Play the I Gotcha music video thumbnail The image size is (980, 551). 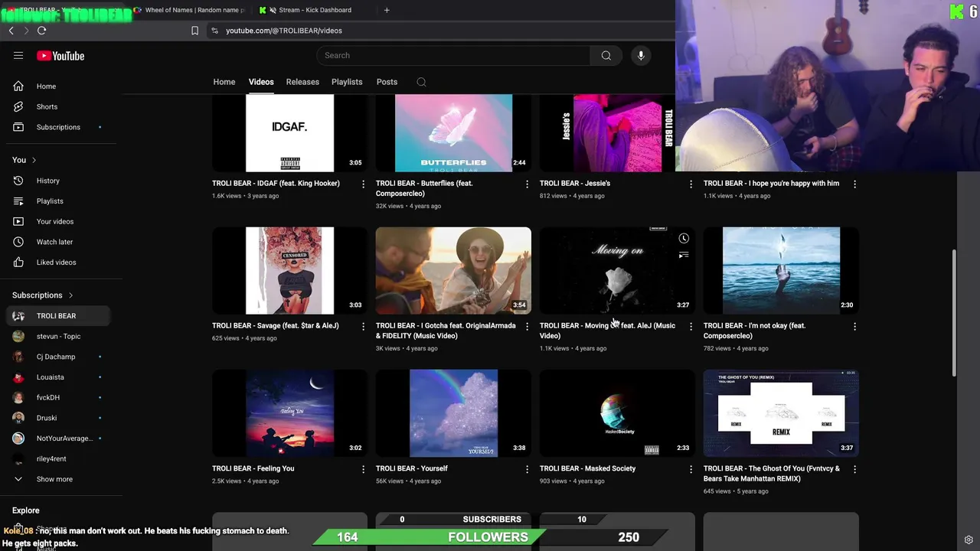point(453,270)
